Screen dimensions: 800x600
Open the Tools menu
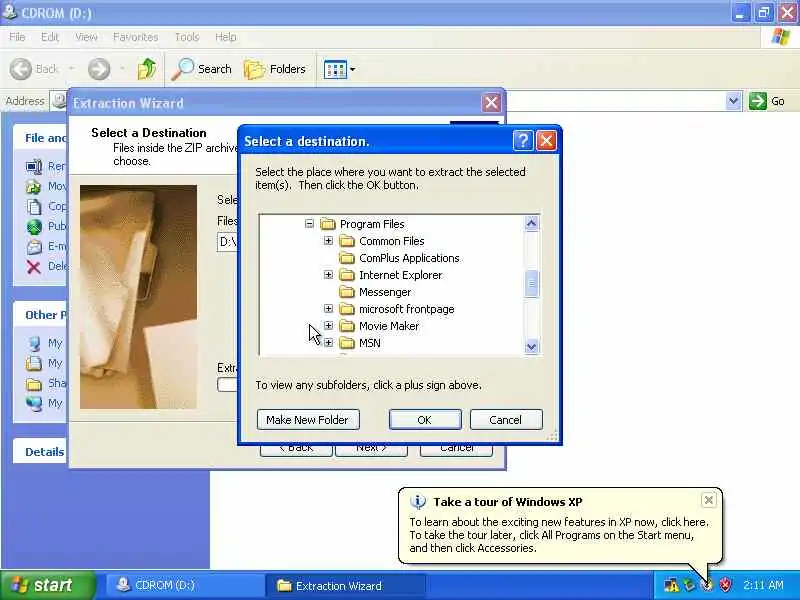(x=187, y=37)
